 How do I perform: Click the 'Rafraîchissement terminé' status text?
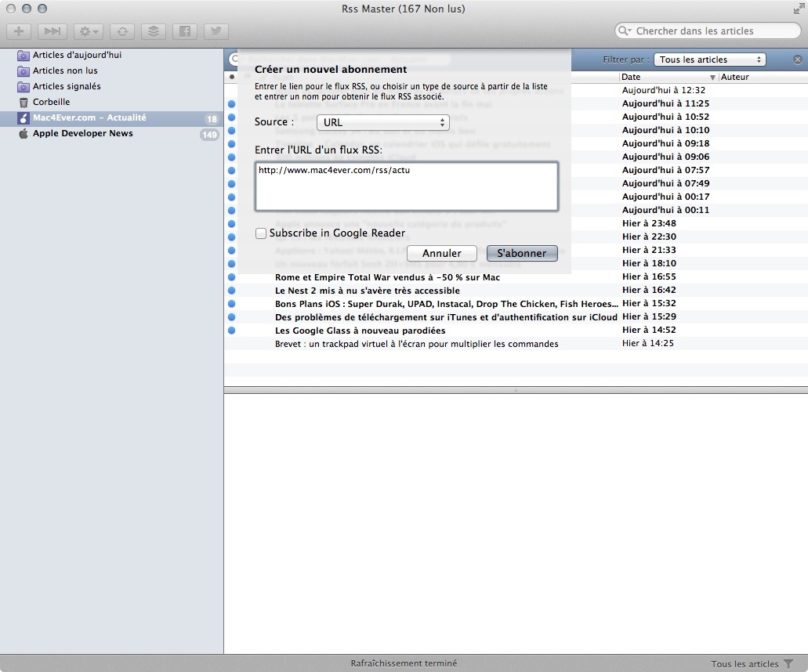404,663
